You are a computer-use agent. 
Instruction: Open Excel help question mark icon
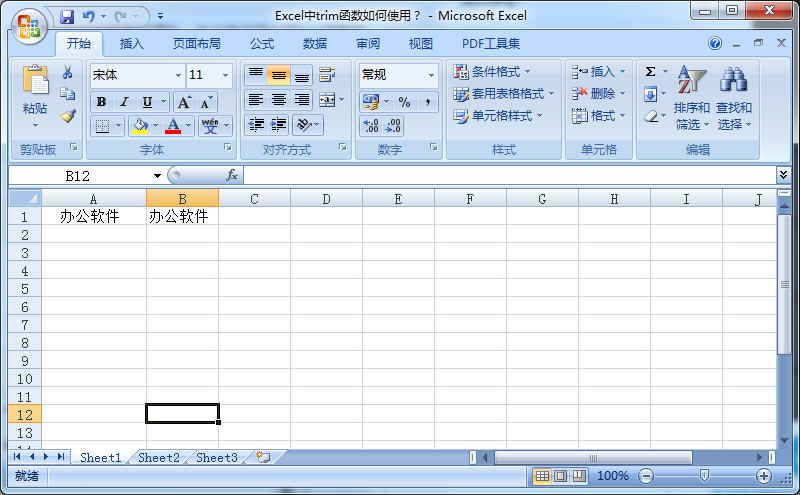pyautogui.click(x=715, y=43)
